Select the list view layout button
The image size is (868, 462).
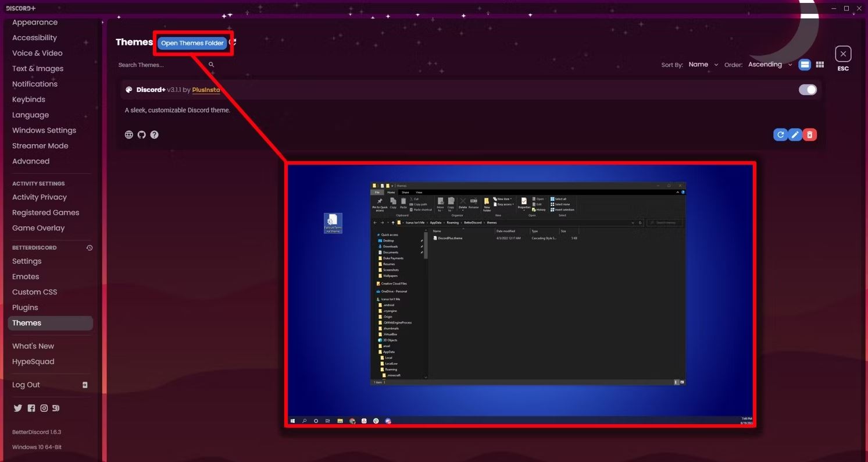tap(805, 65)
